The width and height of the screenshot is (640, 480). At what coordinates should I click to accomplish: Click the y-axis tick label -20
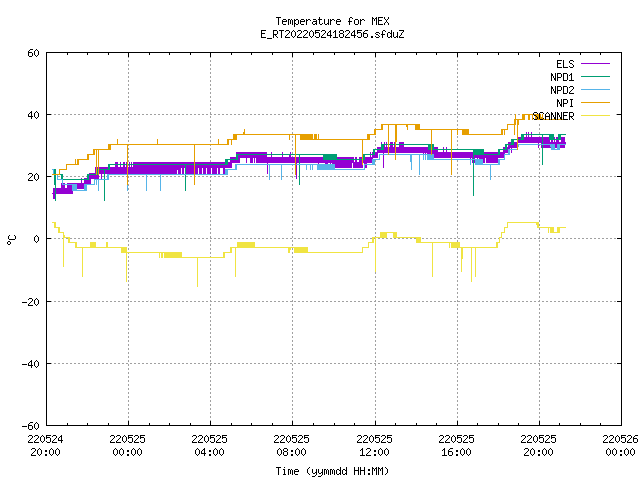pos(31,302)
